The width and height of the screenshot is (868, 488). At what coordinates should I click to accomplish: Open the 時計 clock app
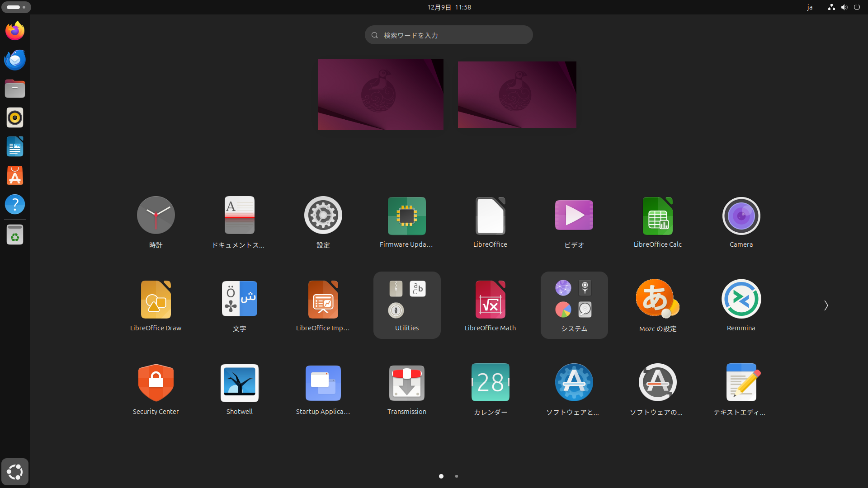click(x=156, y=215)
